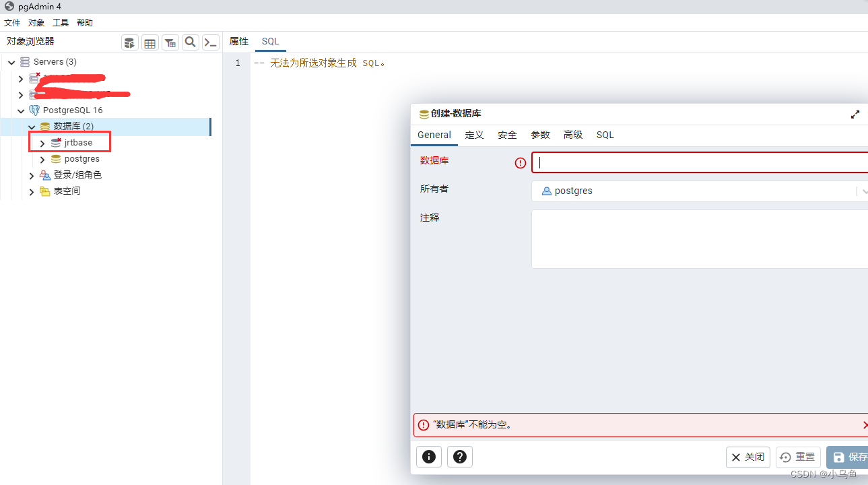Click the Filtered Rows toolbar icon

coord(170,42)
